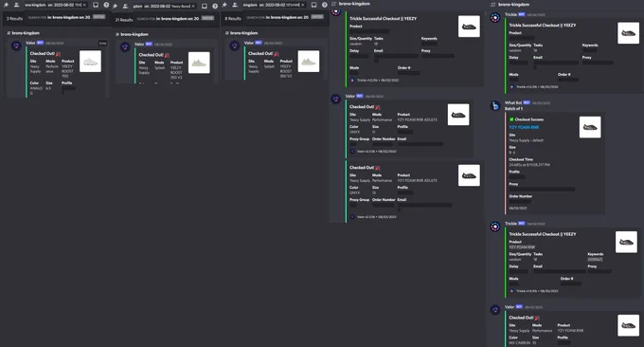
Task: Open the YZY FOAM RNR product link
Action: pyautogui.click(x=524, y=127)
